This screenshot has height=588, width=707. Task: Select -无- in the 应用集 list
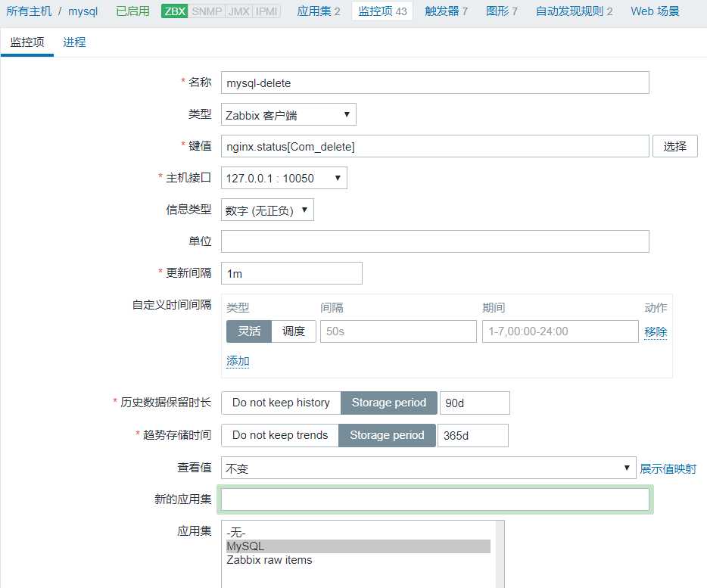(358, 533)
